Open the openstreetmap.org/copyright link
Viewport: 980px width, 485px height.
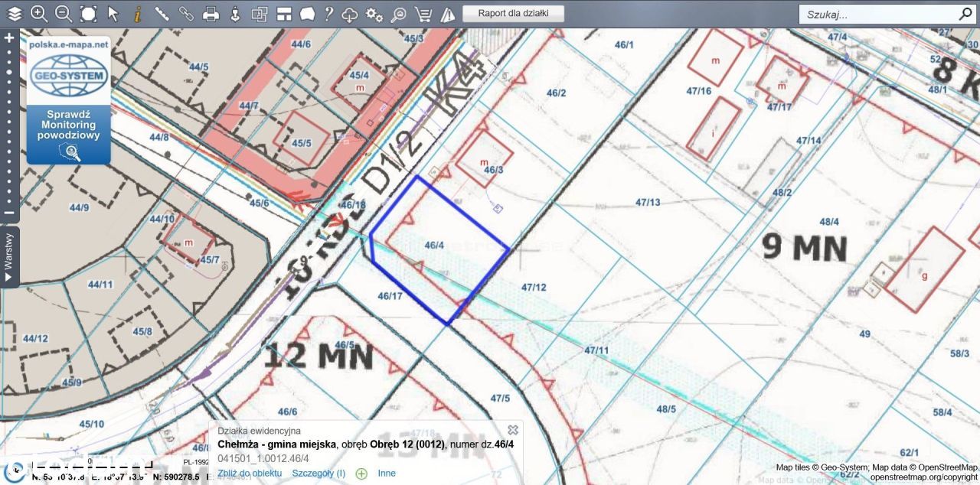click(924, 477)
